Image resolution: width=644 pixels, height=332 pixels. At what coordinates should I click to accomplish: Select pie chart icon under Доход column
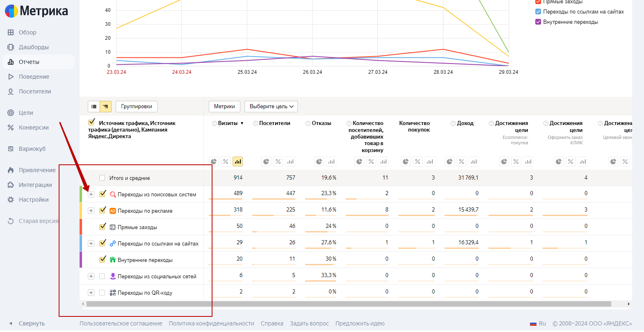450,161
